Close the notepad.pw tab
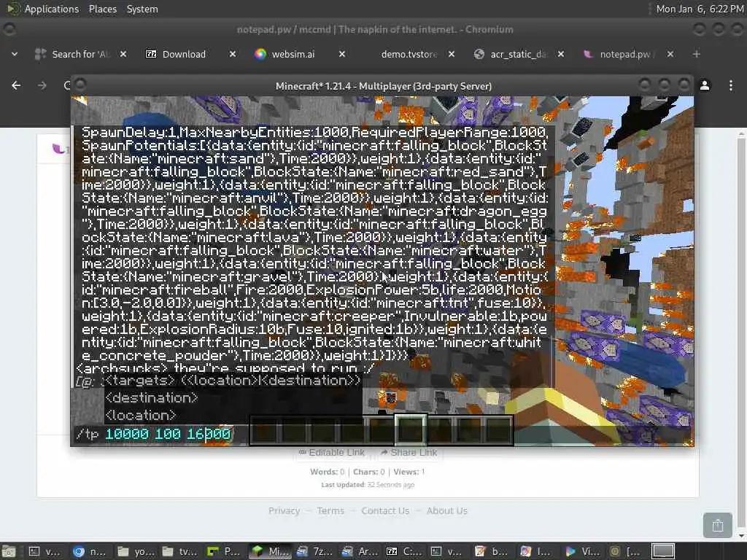This screenshot has width=747, height=560. tap(670, 54)
